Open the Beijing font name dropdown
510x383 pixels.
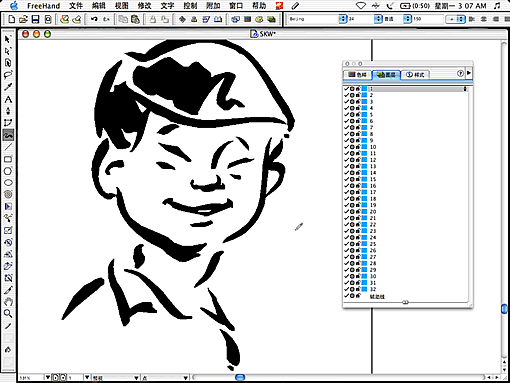tap(343, 19)
